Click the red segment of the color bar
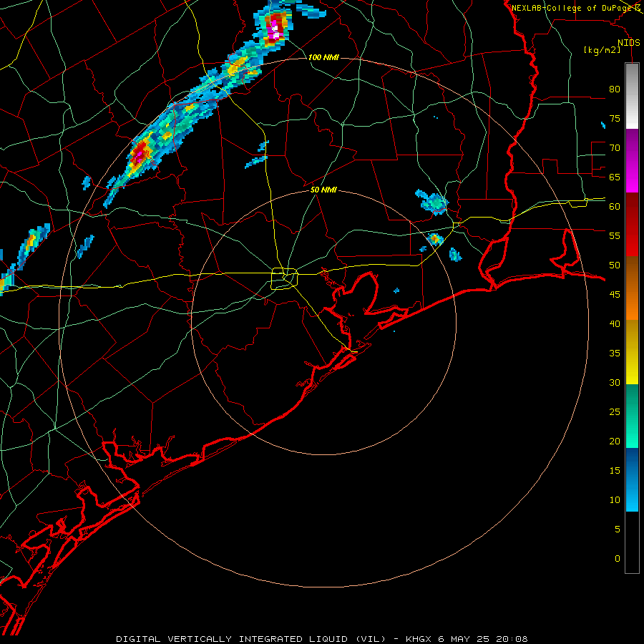Viewport: 644px width, 644px height. 632,224
